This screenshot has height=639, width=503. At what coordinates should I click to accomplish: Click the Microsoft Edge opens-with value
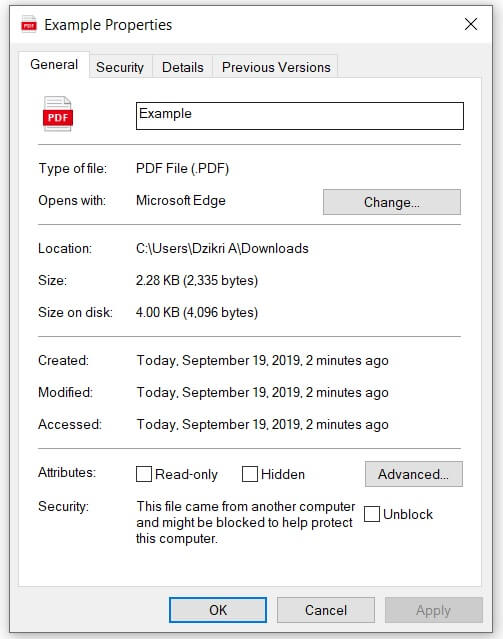click(x=181, y=201)
